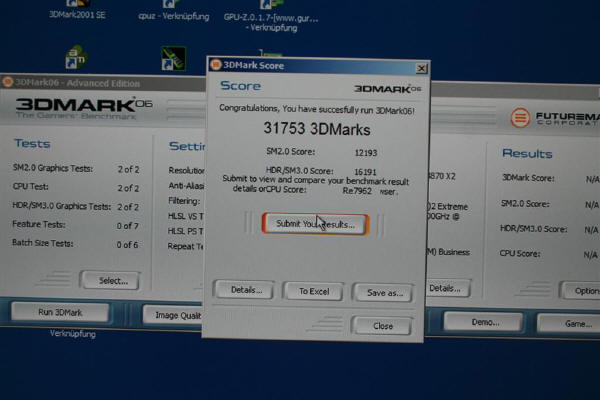Click the 31753 3DMarks score text

point(317,129)
